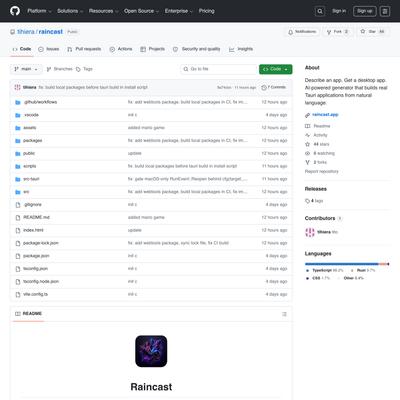
Task: View the Branches link
Action: point(59,69)
